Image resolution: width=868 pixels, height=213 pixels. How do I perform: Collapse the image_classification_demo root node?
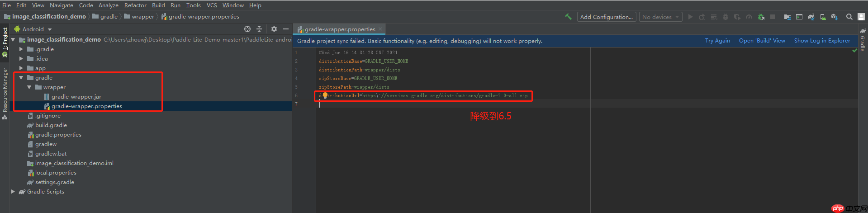pos(13,40)
